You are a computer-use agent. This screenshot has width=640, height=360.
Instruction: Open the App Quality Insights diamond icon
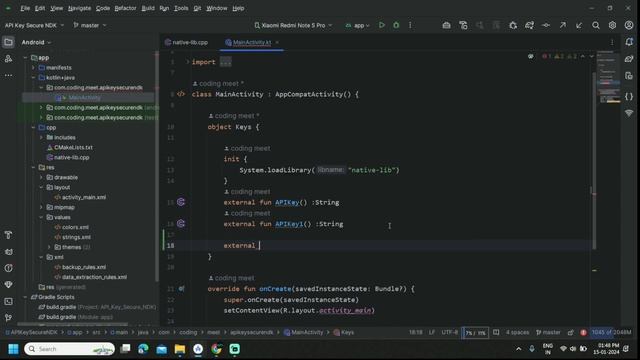tap(8, 284)
